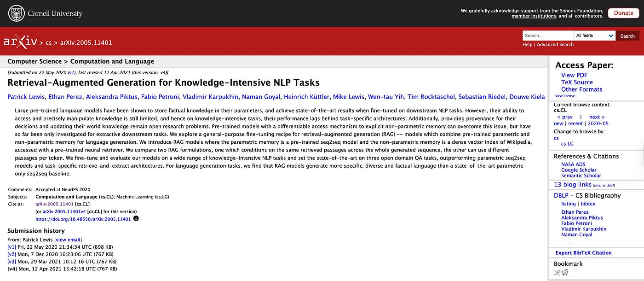Open TeX Source download
The height and width of the screenshot is (281, 644).
577,82
